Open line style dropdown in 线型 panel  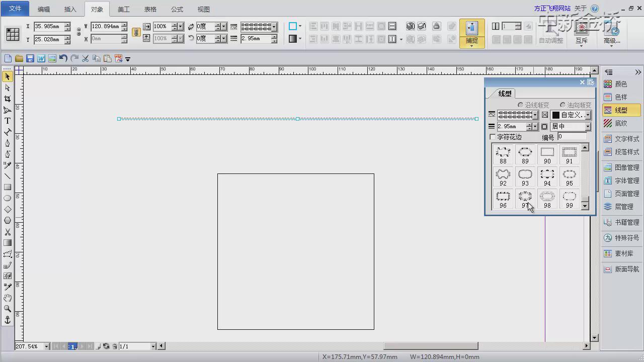pyautogui.click(x=535, y=115)
